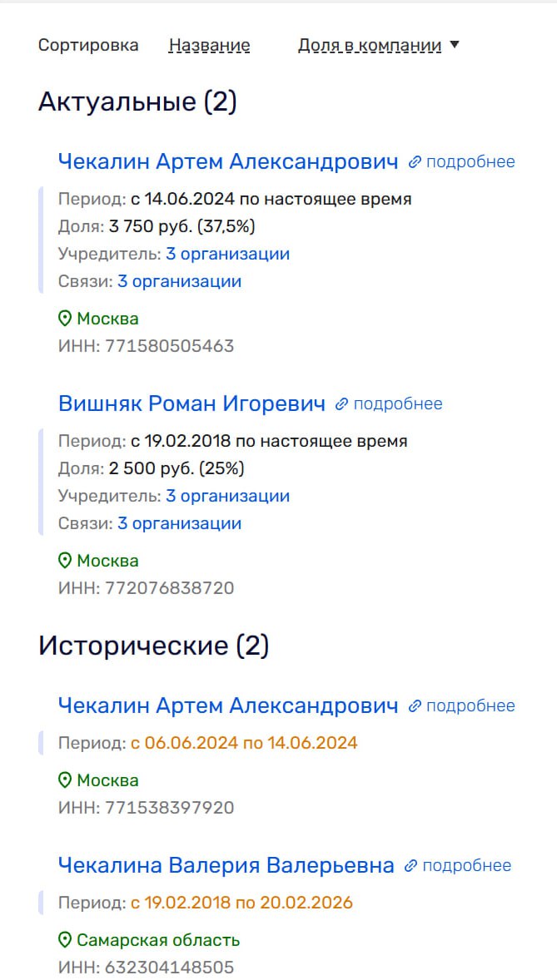The height and width of the screenshot is (980, 557).
Task: Click link icon next to Чекалина Валерия
Action: [x=410, y=866]
